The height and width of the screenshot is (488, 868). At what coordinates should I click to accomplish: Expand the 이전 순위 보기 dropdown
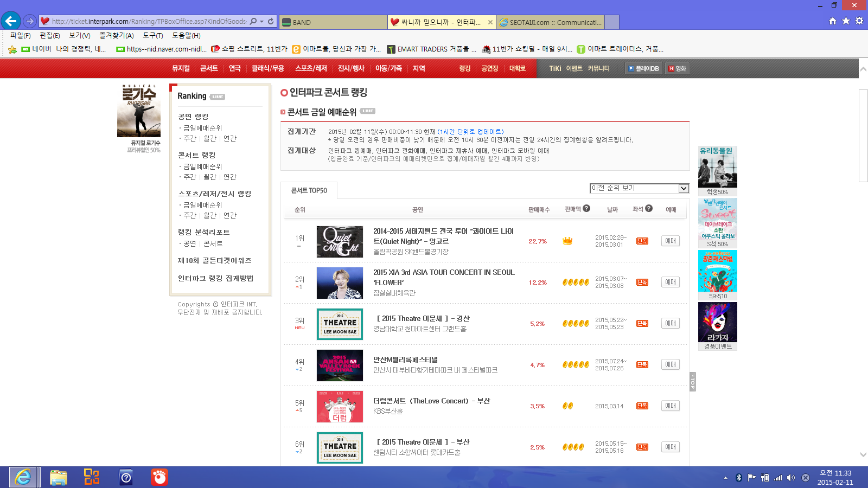pos(684,188)
